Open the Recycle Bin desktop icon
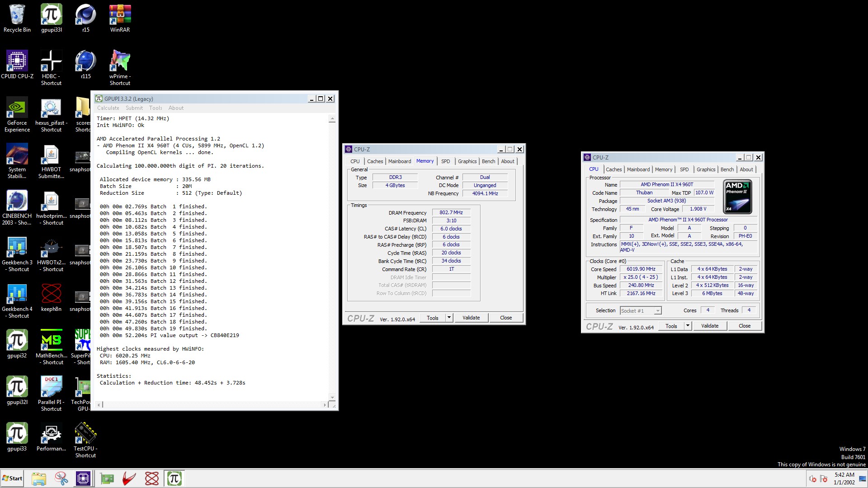The image size is (868, 488). [17, 18]
